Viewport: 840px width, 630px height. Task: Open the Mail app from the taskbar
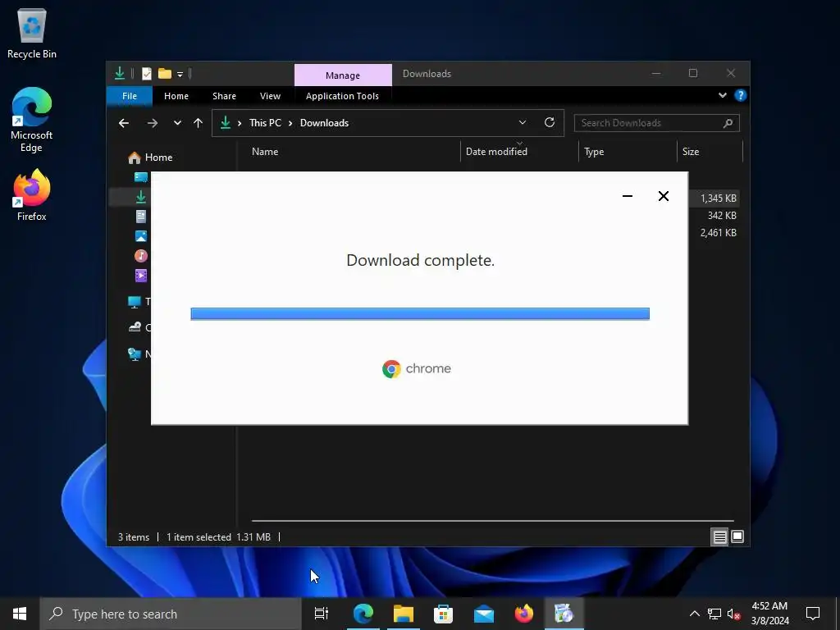point(484,614)
